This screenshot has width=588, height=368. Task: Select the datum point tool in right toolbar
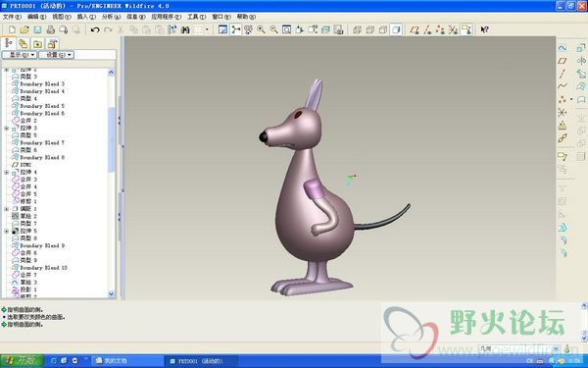click(x=563, y=99)
